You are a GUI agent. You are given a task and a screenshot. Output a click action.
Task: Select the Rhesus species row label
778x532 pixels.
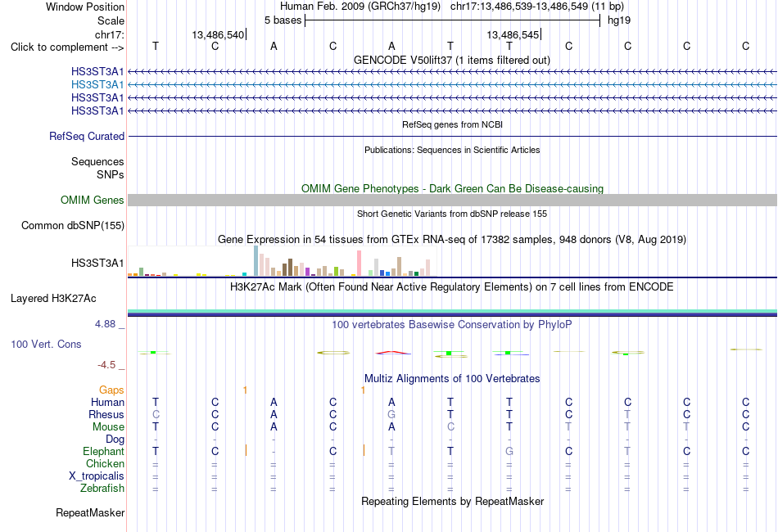point(106,414)
